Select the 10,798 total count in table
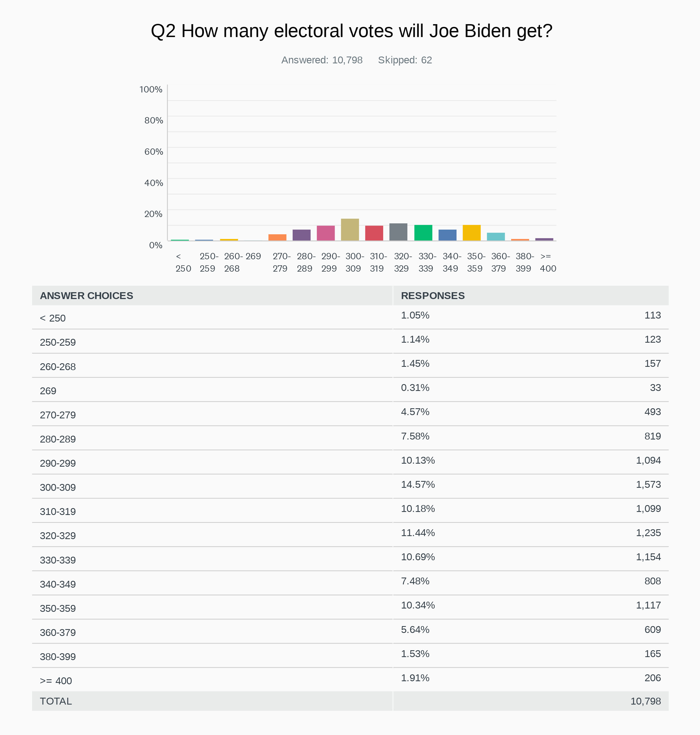Viewport: 700px width, 735px height. [645, 701]
